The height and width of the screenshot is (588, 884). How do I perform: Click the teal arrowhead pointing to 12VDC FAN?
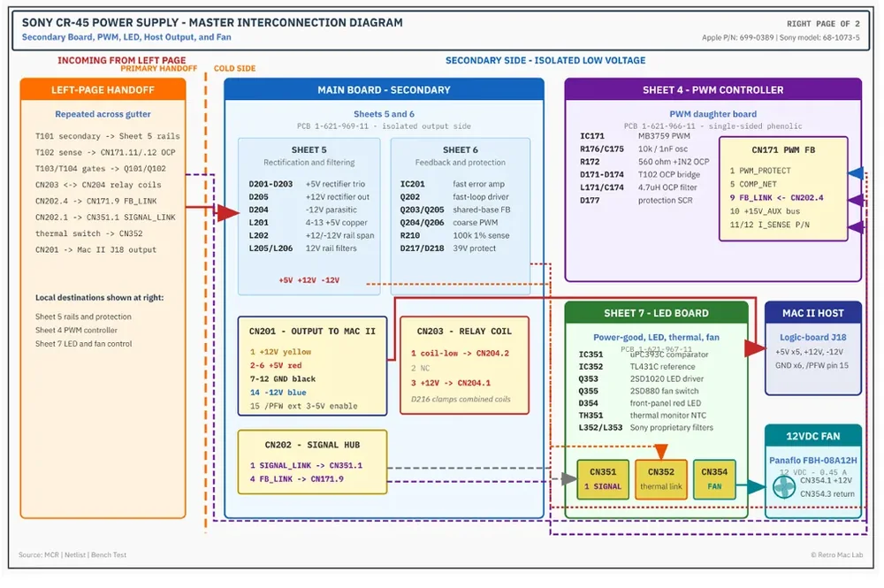tap(756, 486)
